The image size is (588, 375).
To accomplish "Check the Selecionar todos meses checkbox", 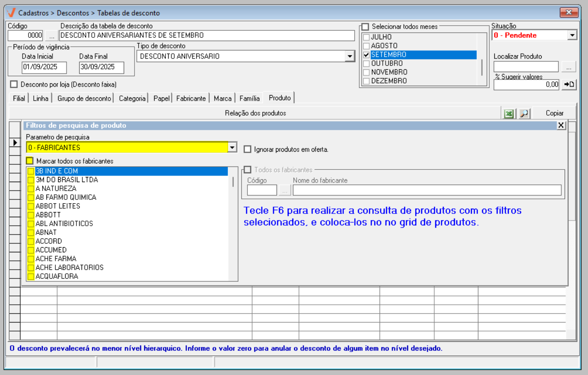I will 365,27.
